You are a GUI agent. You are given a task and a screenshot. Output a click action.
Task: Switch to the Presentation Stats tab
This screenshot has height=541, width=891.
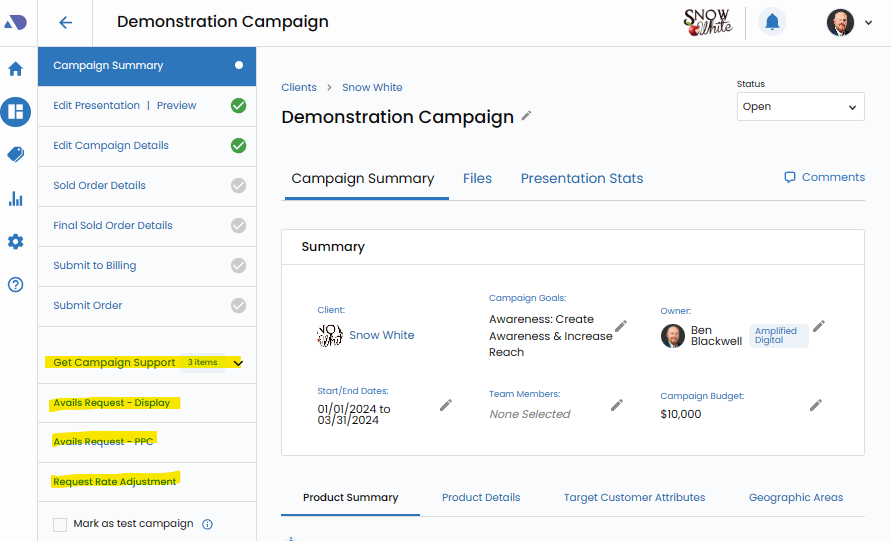581,179
